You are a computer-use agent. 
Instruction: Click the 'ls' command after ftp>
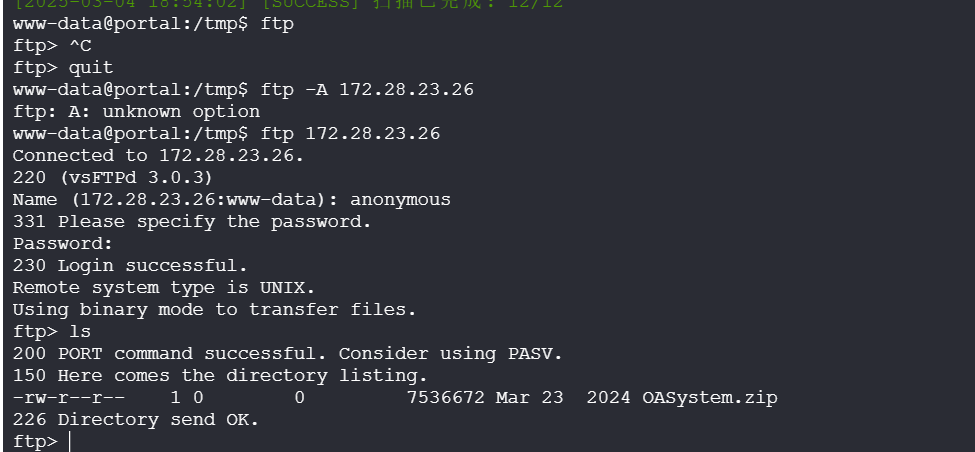80,332
